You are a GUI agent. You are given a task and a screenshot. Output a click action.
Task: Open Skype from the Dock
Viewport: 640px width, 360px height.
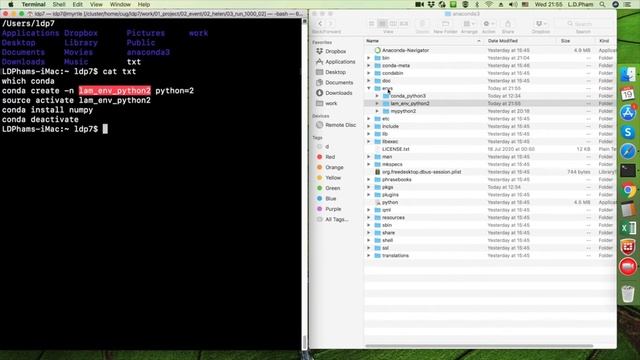click(x=628, y=132)
